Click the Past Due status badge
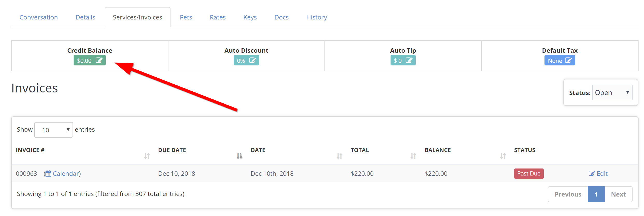This screenshot has height=216, width=644. click(529, 173)
